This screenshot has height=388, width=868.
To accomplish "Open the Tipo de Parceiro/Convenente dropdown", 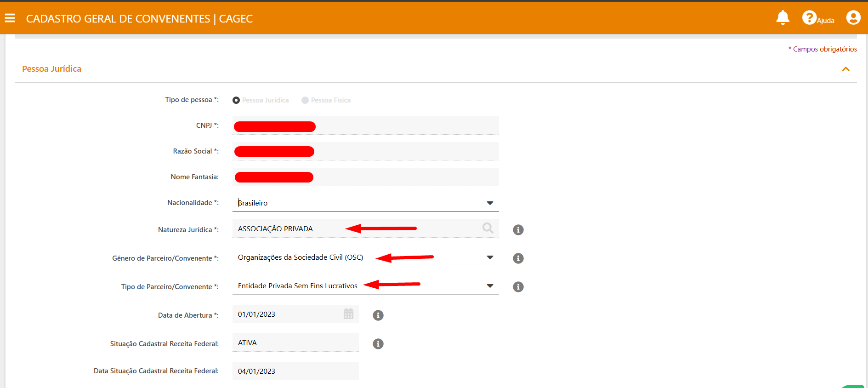I will 490,286.
